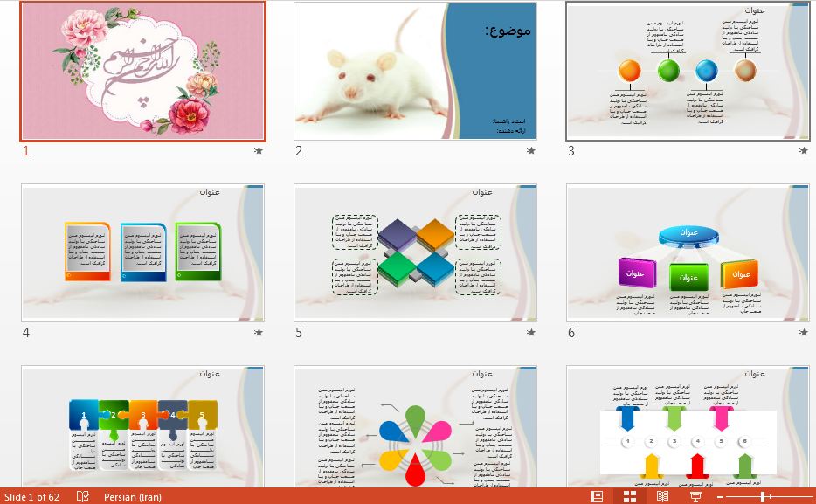Select slide 1 with floral calligraphy
The width and height of the screenshot is (816, 504).
pos(142,72)
